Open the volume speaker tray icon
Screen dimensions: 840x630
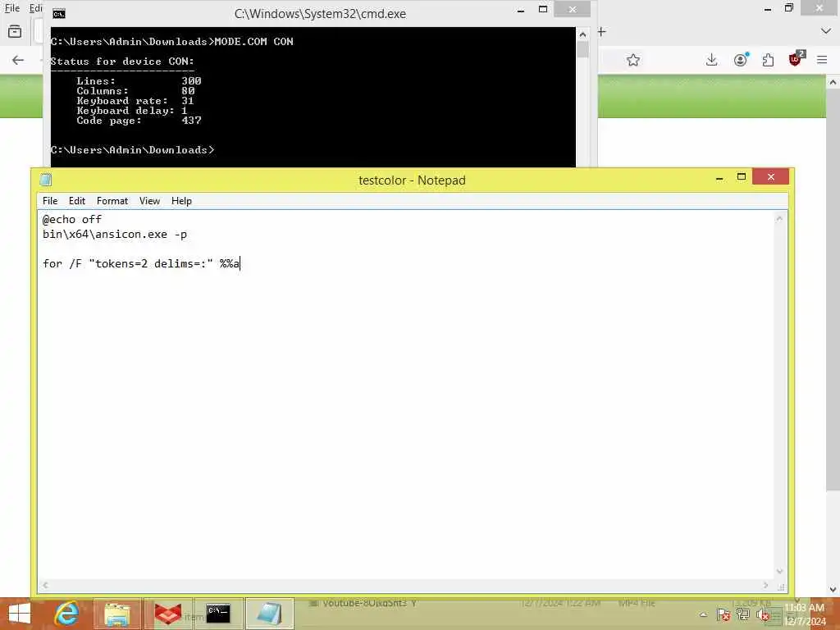[764, 615]
